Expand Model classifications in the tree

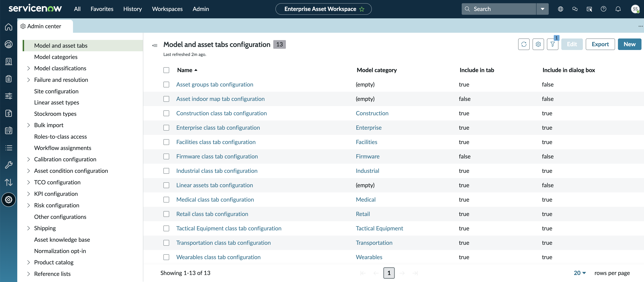(28, 68)
